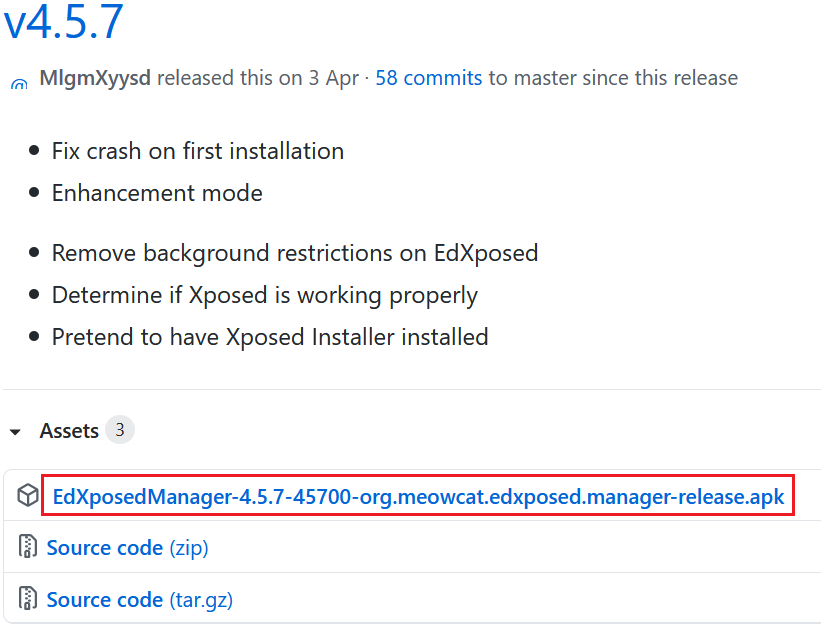821x629 pixels.
Task: Collapse the Assets section triangle
Action: coord(15,432)
